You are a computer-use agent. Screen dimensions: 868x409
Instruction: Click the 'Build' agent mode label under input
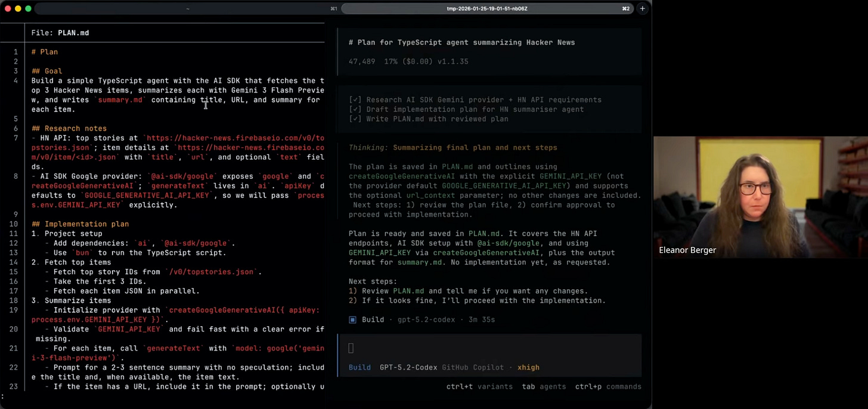point(359,367)
